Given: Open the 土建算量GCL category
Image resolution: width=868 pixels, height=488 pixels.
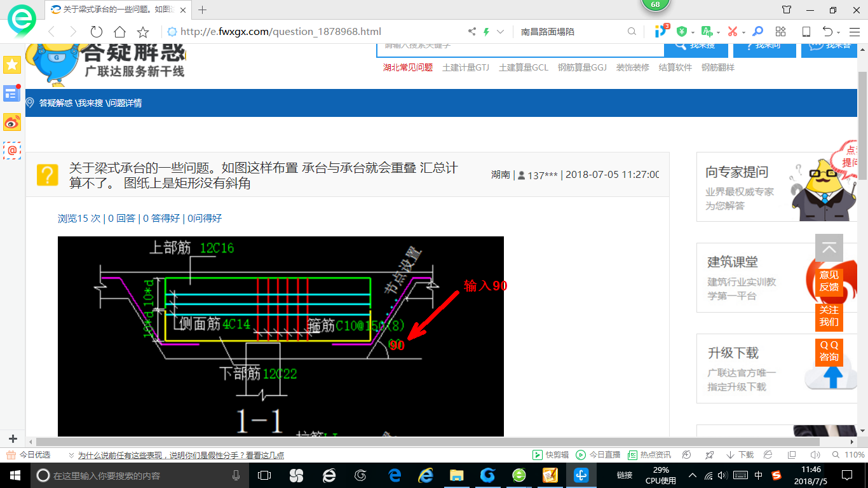Looking at the screenshot, I should click(524, 67).
